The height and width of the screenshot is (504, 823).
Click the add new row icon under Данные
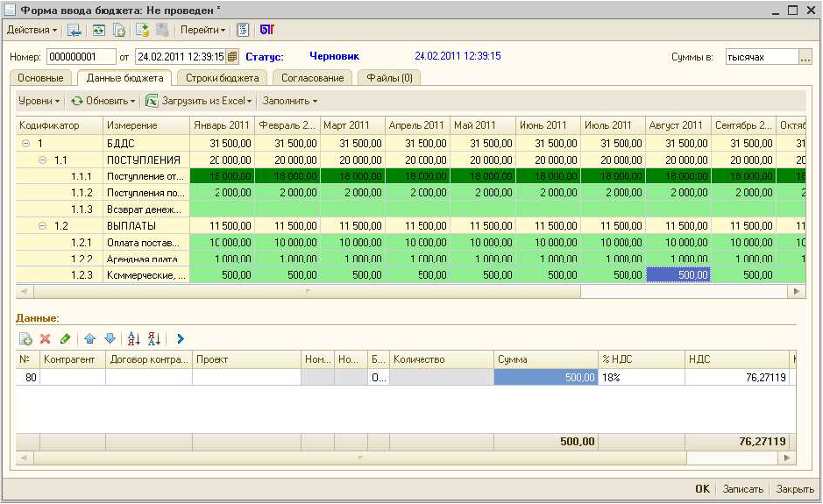25,338
